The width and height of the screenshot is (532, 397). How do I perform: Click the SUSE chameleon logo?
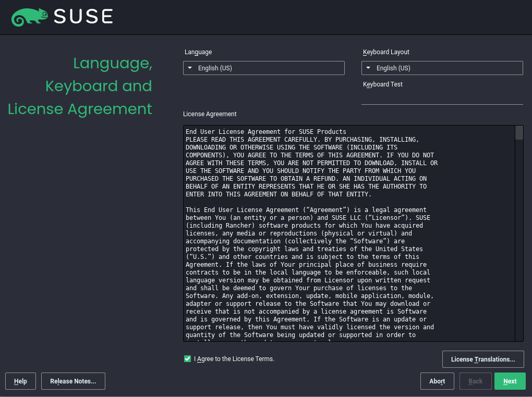[x=30, y=16]
